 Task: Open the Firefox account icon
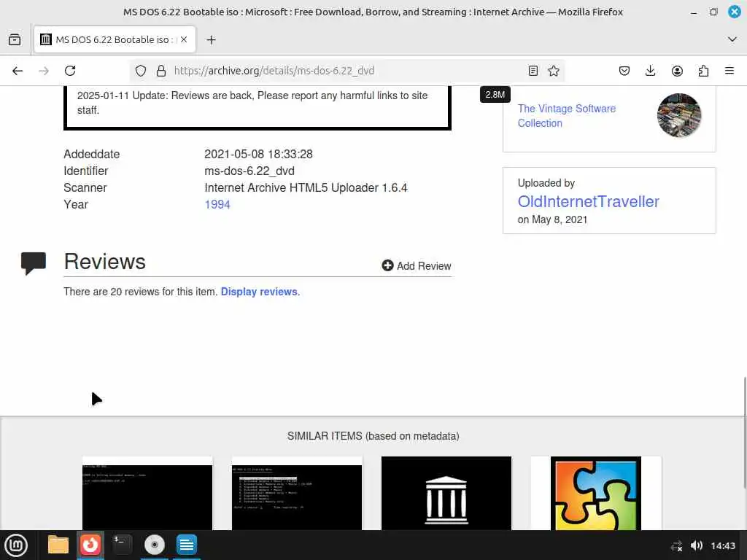[677, 71]
